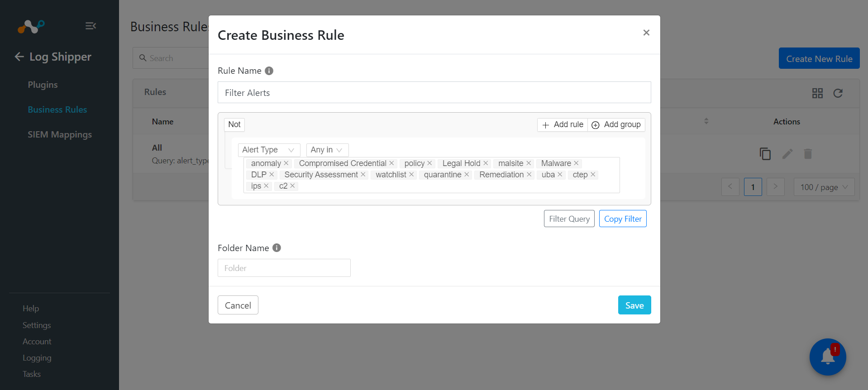The image size is (868, 390).
Task: Remove the uba tag
Action: click(x=560, y=175)
